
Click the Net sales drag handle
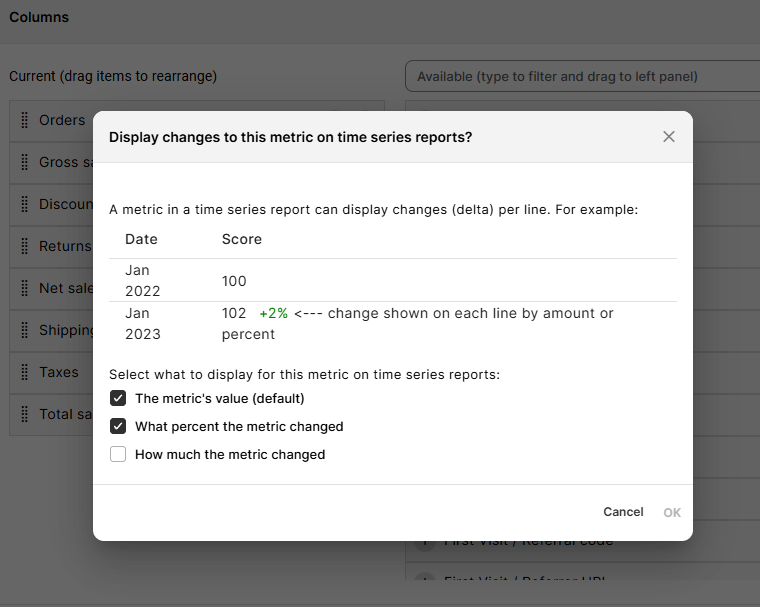(x=24, y=288)
